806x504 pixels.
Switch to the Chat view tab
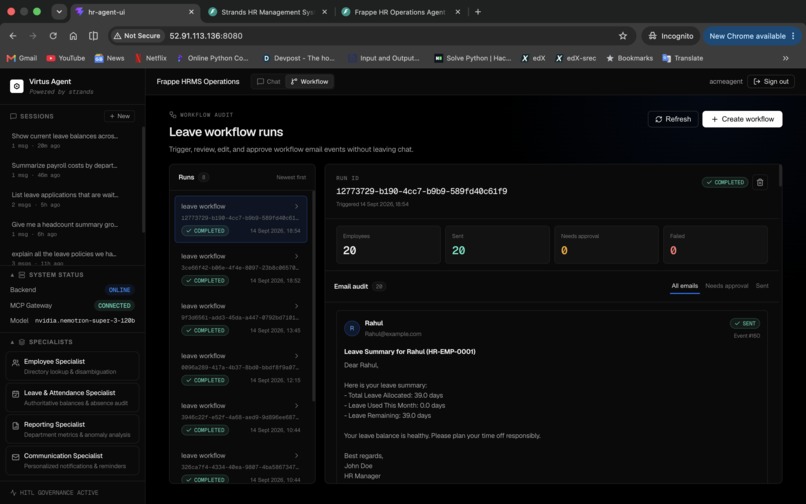coord(269,81)
